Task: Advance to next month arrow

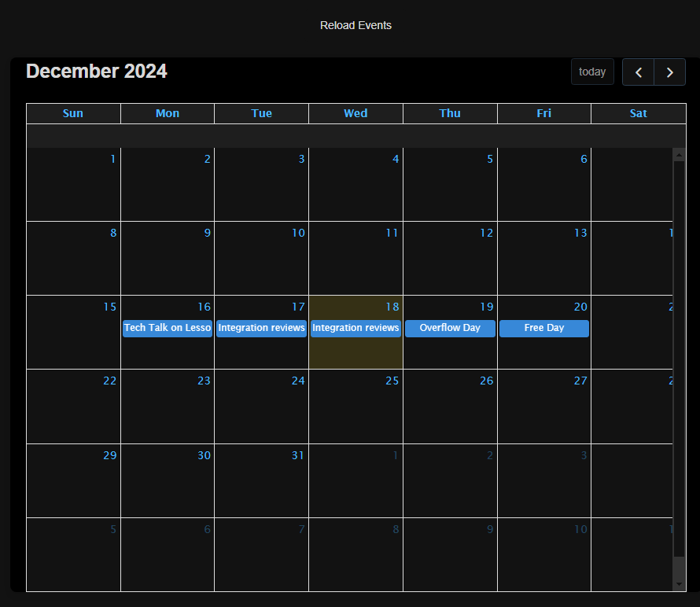Action: coord(669,72)
